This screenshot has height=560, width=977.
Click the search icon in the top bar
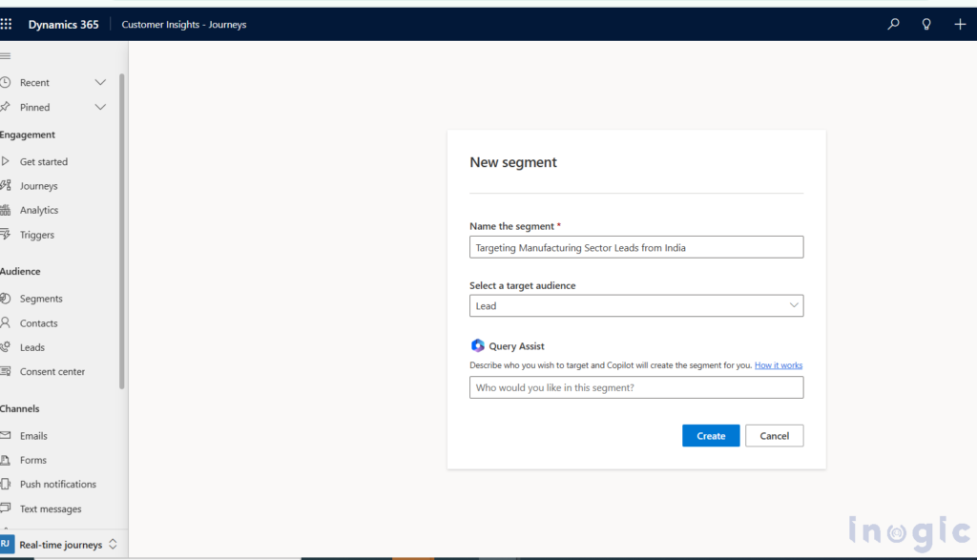893,23
